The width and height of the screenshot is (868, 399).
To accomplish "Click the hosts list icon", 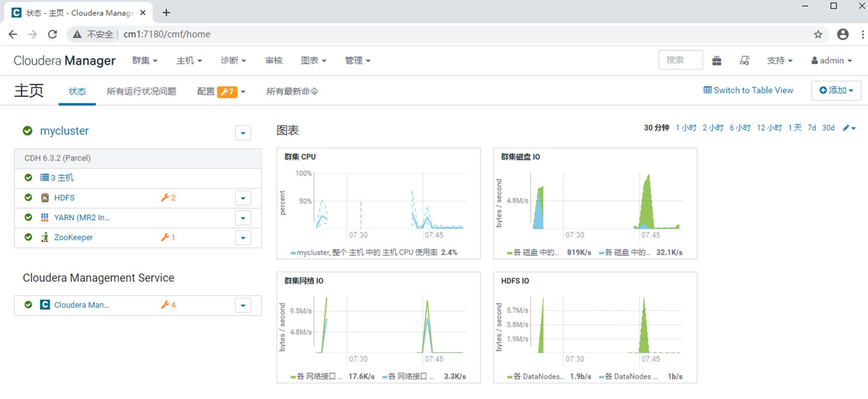I will 44,178.
